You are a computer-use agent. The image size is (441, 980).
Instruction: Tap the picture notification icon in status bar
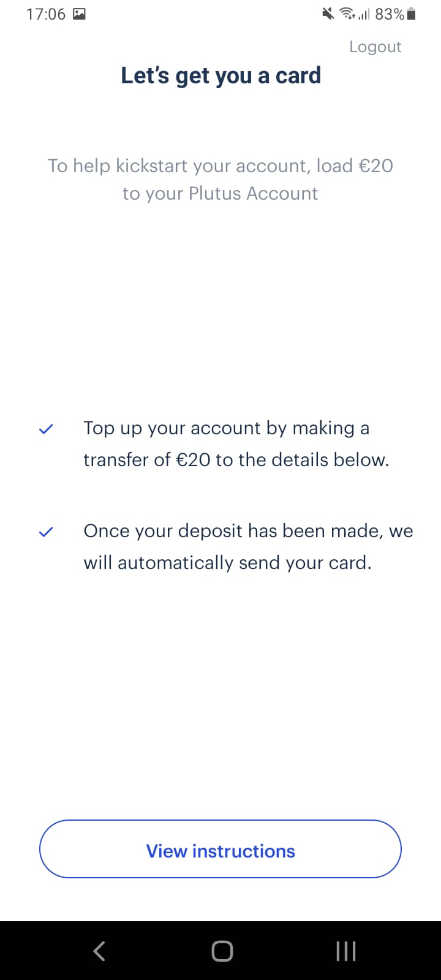[79, 14]
